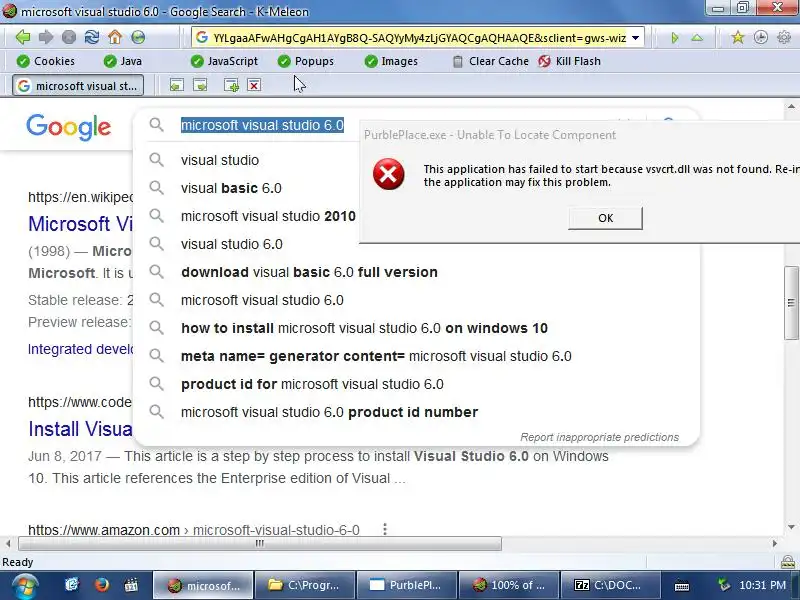Click the Google search text field
The height and width of the screenshot is (600, 800).
[x=262, y=125]
